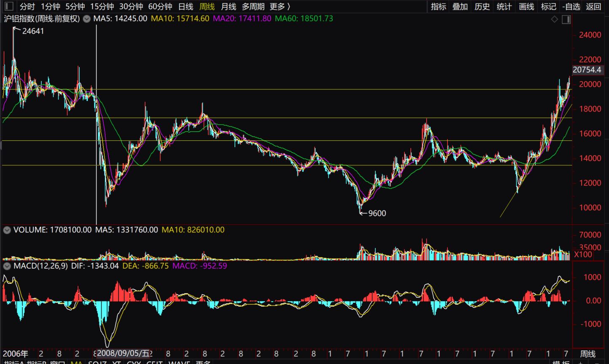Click the 统计 statistics button
Screen dimensions: 609x364
coord(504,6)
